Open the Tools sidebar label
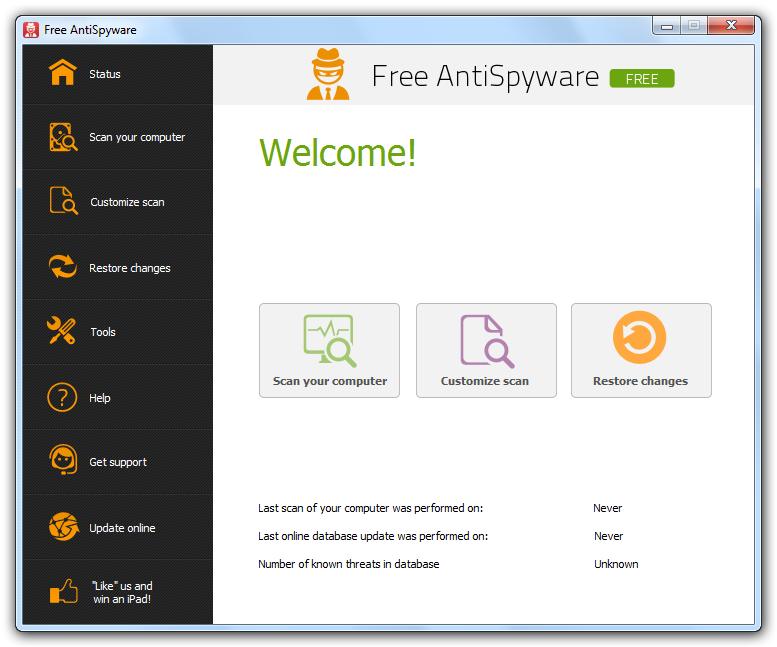The height and width of the screenshot is (647, 777). [x=103, y=332]
